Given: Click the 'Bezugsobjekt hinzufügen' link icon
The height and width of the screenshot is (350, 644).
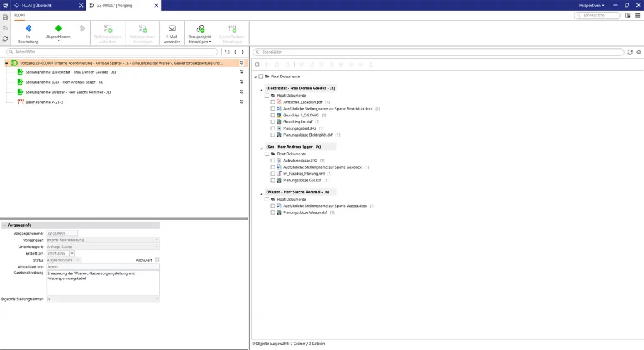Looking at the screenshot, I should (200, 28).
